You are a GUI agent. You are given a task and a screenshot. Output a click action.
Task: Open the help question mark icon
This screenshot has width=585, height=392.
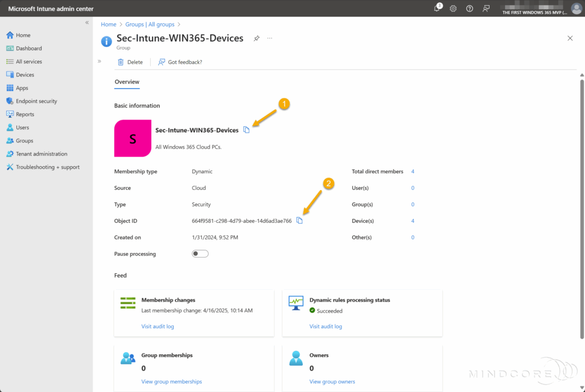click(470, 9)
